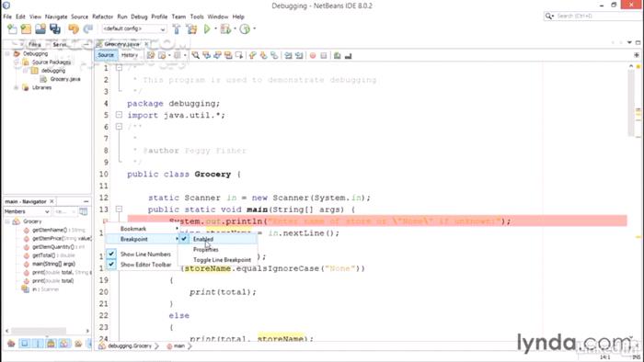Click the breakpoint glyph on line 14
644x362 pixels.
click(x=106, y=221)
